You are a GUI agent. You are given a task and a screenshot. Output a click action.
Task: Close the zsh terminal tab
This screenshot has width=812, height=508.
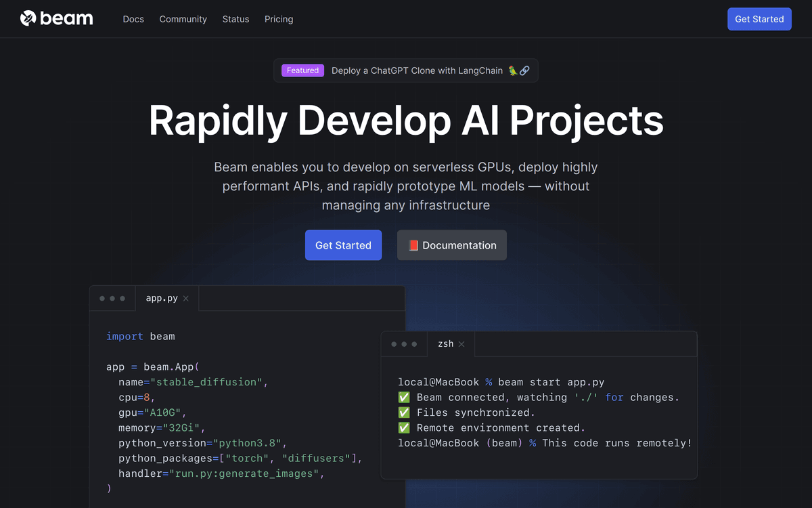[x=461, y=344]
